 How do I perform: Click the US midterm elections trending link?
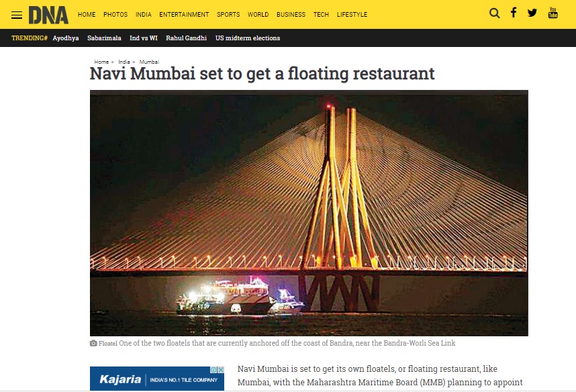pyautogui.click(x=248, y=38)
